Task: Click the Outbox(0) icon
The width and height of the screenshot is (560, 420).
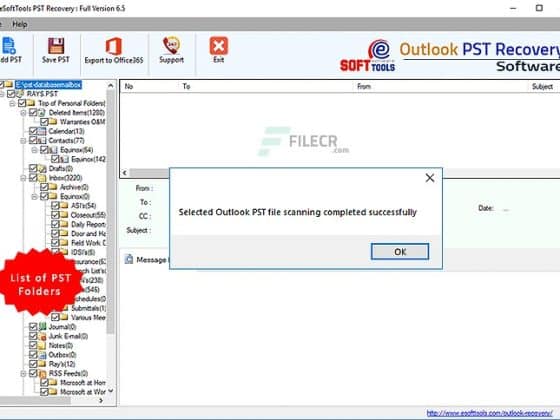Action: click(42, 355)
